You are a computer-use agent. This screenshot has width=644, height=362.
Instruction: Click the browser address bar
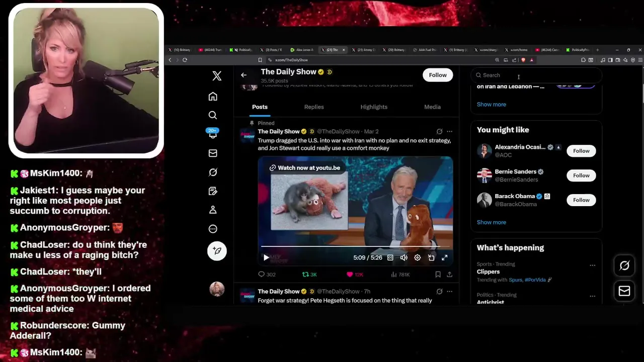(382, 60)
